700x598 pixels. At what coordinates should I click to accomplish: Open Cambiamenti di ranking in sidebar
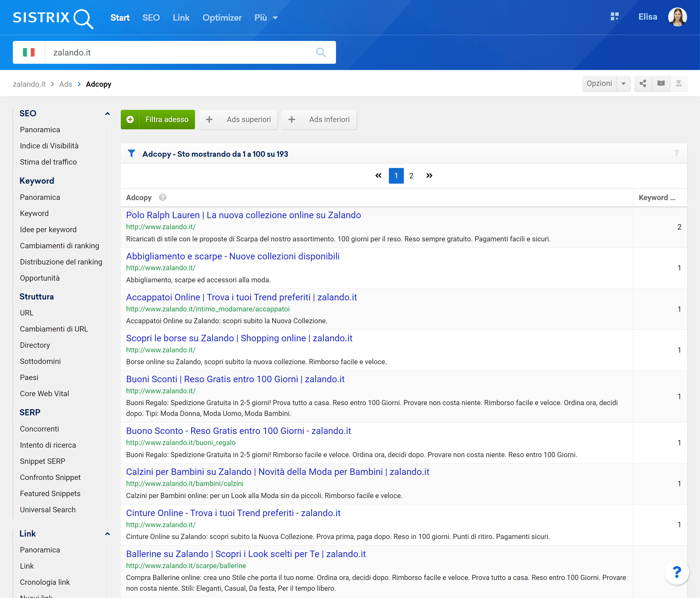click(59, 246)
